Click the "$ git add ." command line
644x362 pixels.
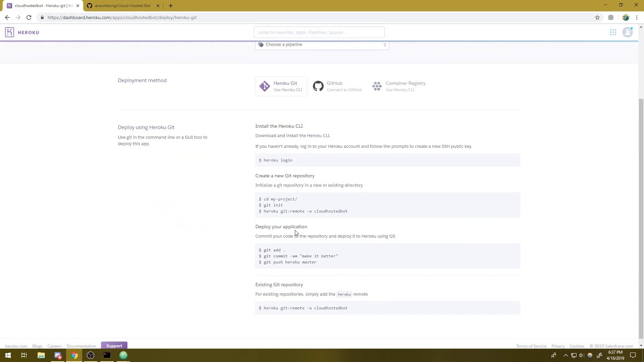[x=272, y=250]
